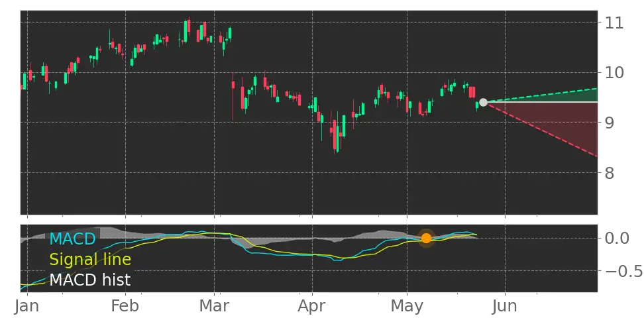Image resolution: width=644 pixels, height=322 pixels.
Task: Click the Jan axis label
Action: [x=28, y=306]
